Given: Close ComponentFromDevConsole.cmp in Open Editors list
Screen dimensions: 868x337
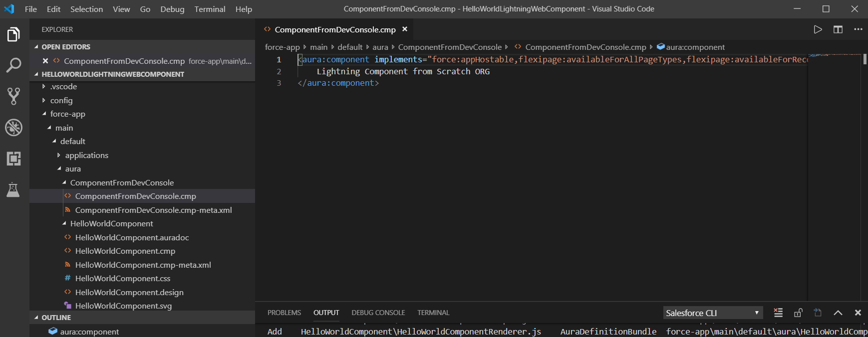Looking at the screenshot, I should click(x=45, y=61).
